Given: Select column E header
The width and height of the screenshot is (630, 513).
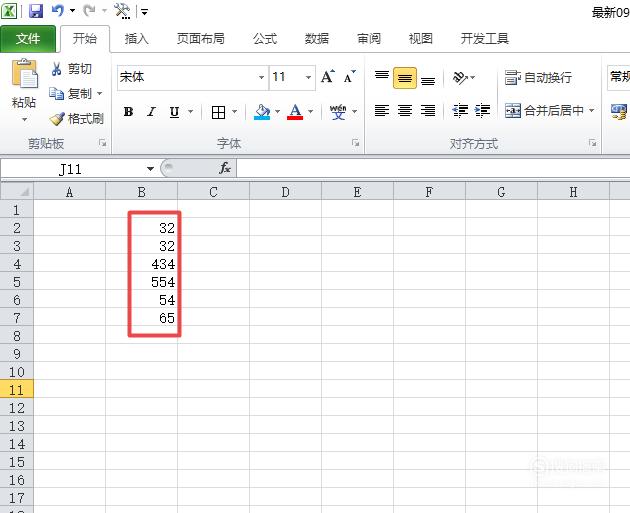Looking at the screenshot, I should pos(357,192).
